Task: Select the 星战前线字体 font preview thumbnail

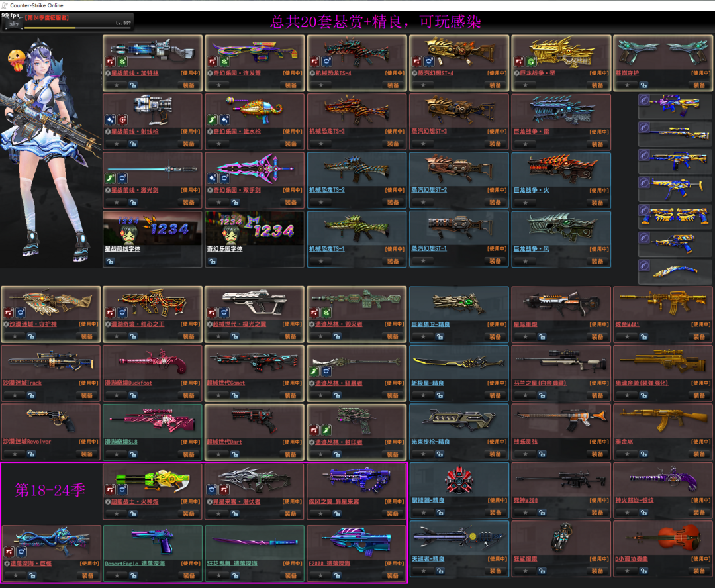Action: [x=152, y=228]
